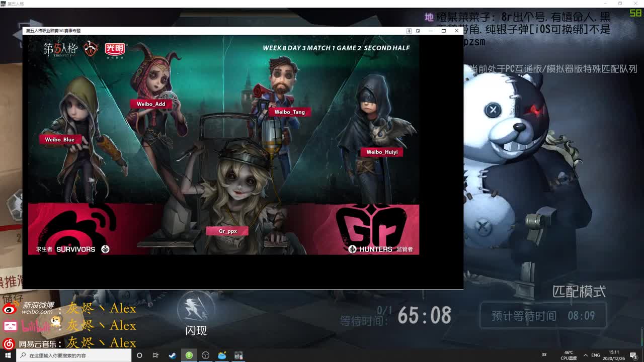Click the Gr_ppx hunter name tag
The image size is (644, 362).
227,231
